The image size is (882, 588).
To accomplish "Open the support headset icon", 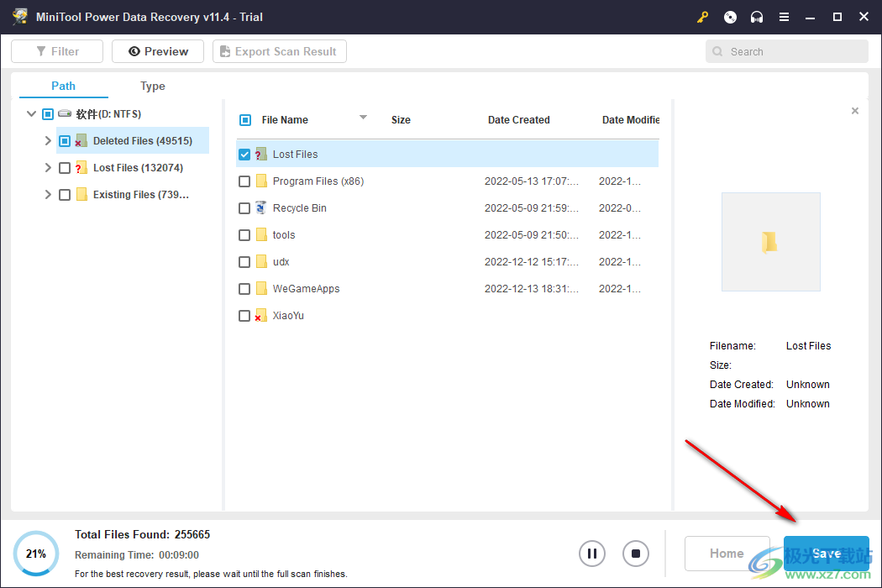I will [757, 17].
